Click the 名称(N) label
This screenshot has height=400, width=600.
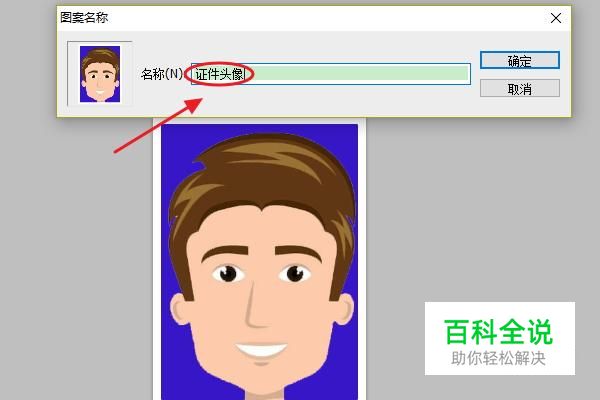tap(162, 73)
